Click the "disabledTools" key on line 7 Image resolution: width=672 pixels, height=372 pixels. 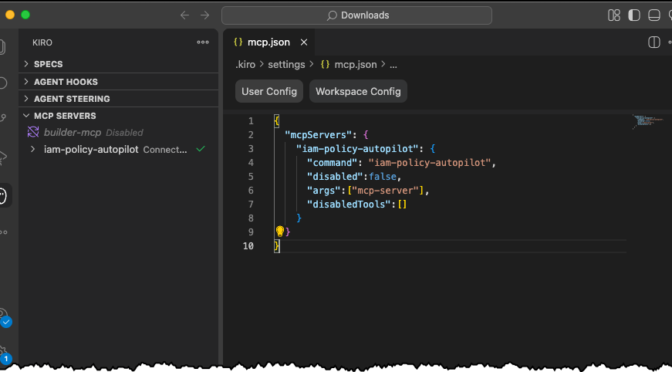349,204
